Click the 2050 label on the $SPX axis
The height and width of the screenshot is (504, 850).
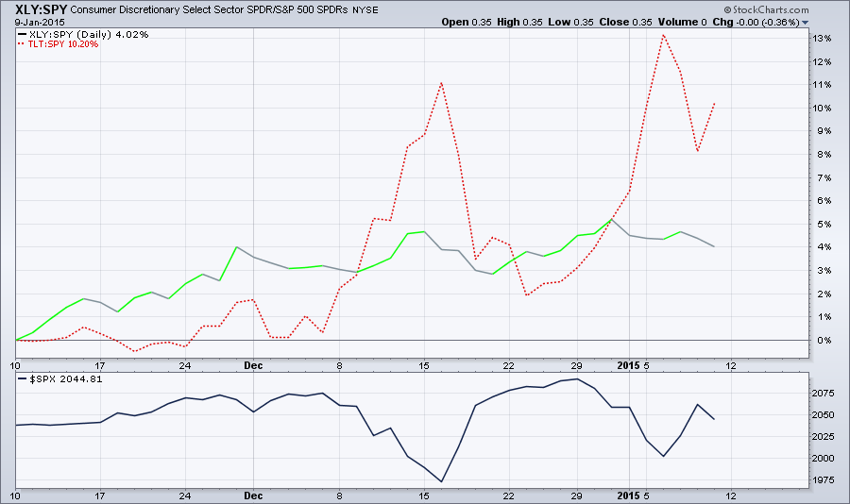click(x=823, y=414)
